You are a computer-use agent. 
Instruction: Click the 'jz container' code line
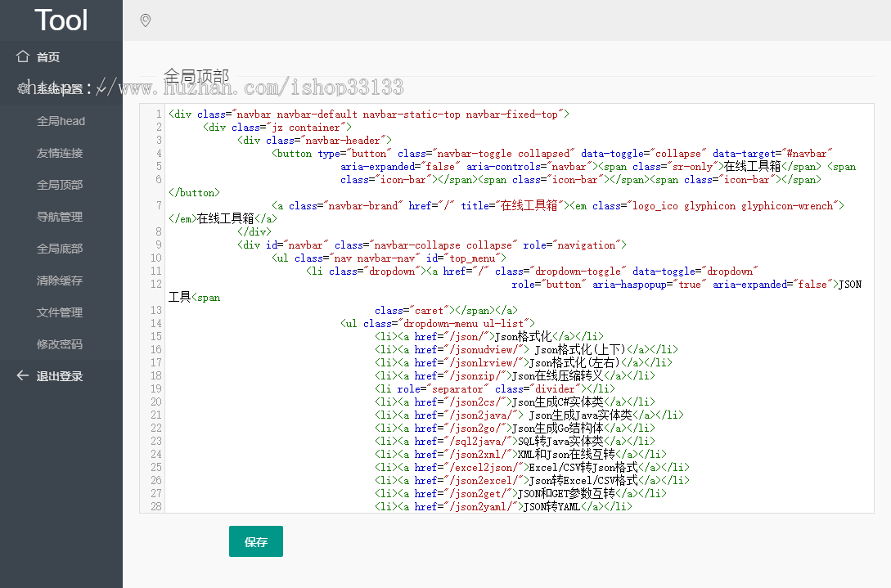tap(277, 128)
